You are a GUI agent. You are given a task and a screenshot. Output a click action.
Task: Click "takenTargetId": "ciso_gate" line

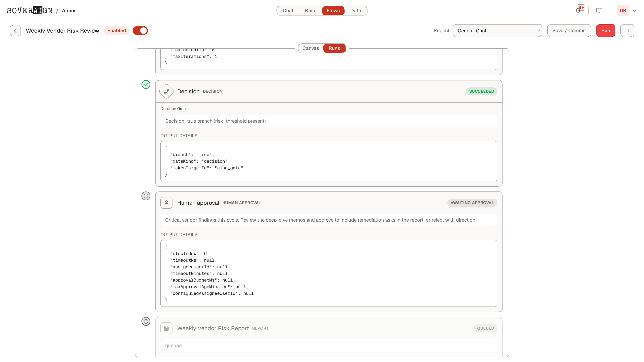(x=206, y=168)
